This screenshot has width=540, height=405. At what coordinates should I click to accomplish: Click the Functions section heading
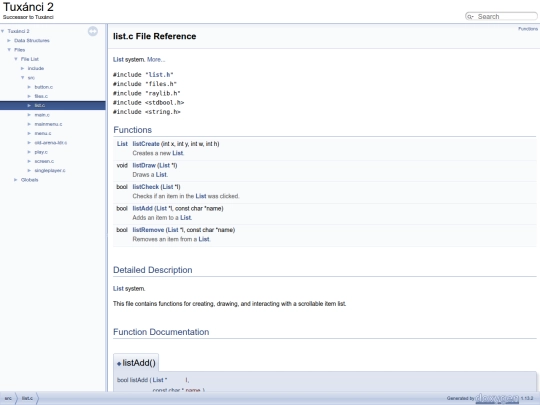pos(133,130)
